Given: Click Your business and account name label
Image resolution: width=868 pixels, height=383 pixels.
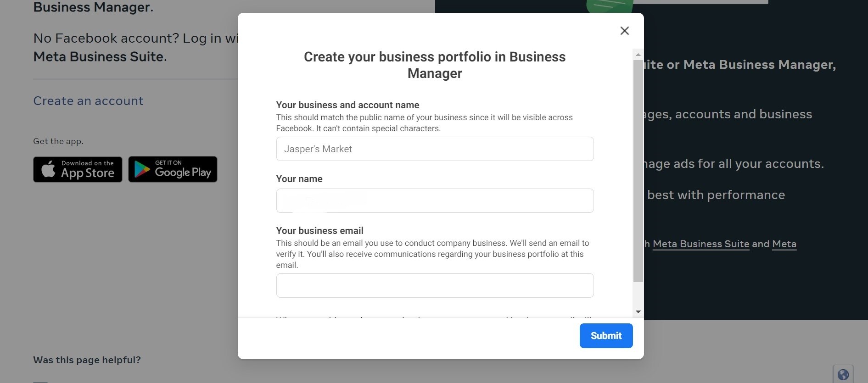Looking at the screenshot, I should click(x=347, y=105).
